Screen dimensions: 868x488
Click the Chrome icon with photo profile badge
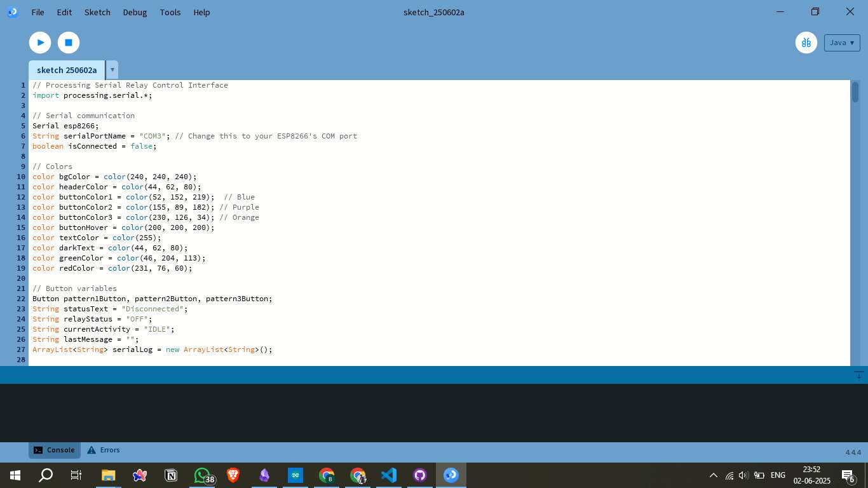point(358,475)
